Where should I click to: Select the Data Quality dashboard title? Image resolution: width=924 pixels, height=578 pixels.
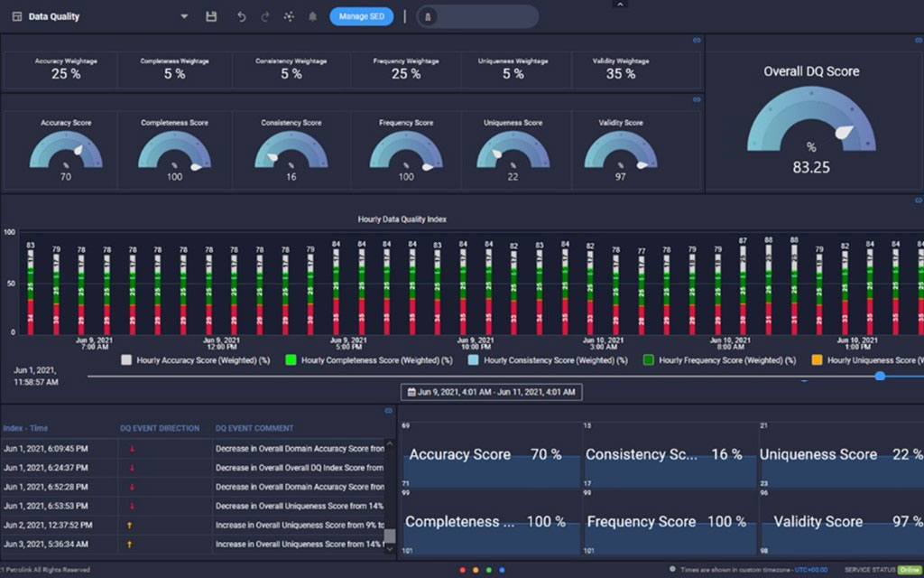tap(56, 15)
